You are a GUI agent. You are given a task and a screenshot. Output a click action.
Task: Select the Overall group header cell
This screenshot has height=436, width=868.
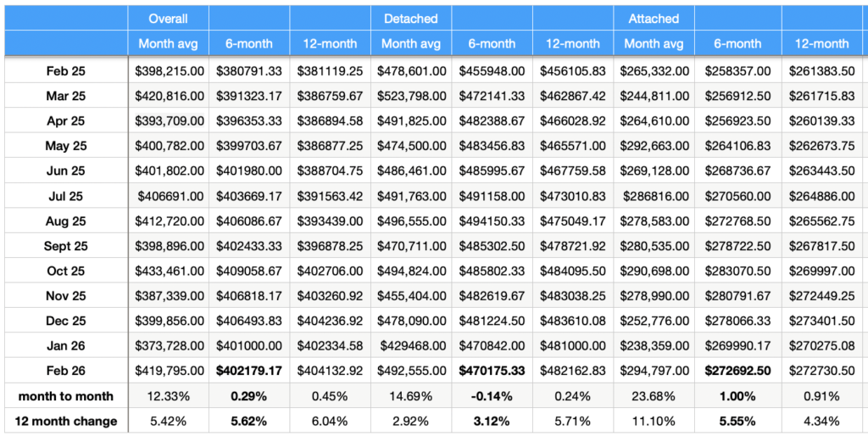click(x=168, y=18)
